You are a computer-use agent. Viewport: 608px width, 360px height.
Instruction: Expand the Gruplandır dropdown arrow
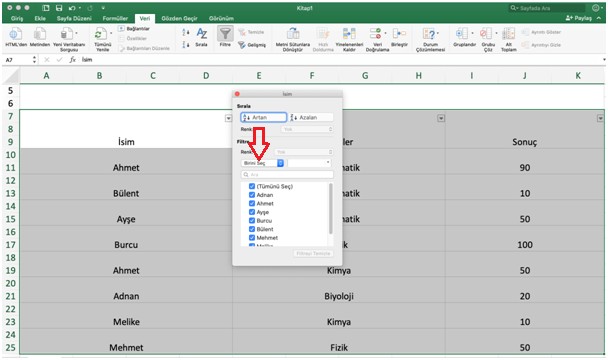point(472,33)
